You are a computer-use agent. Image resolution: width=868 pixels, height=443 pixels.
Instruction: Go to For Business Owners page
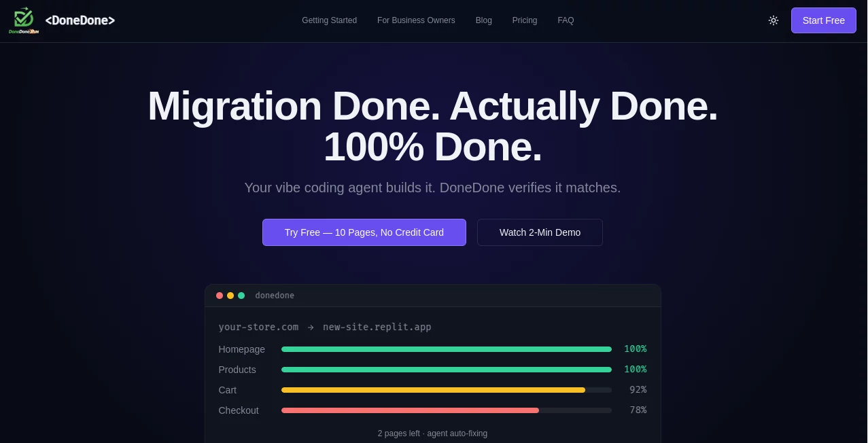tap(416, 20)
